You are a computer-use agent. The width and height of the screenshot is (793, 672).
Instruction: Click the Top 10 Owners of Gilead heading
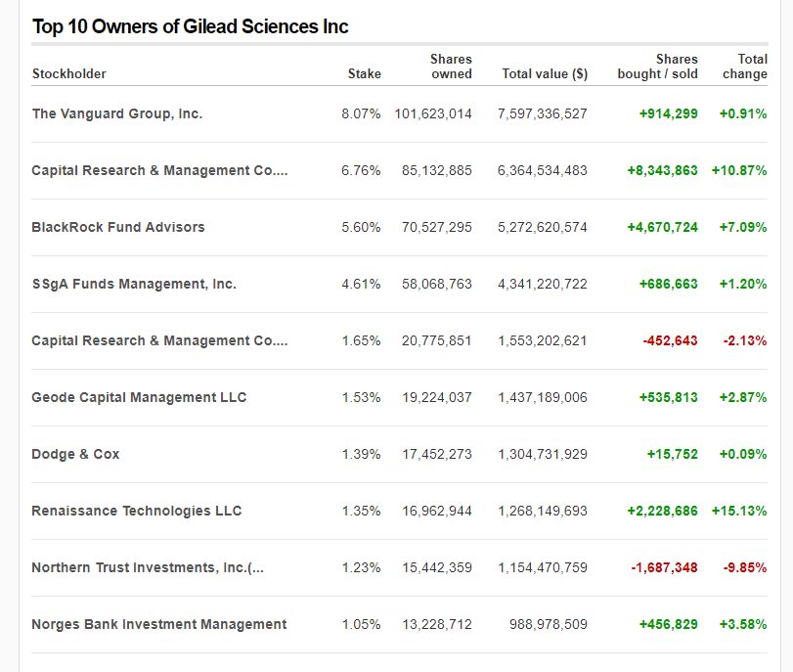[x=191, y=26]
